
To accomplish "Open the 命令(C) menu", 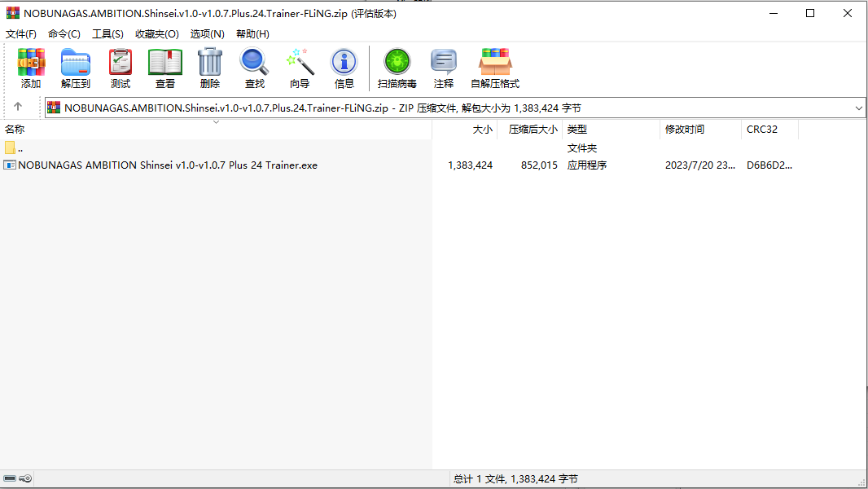I will point(64,33).
